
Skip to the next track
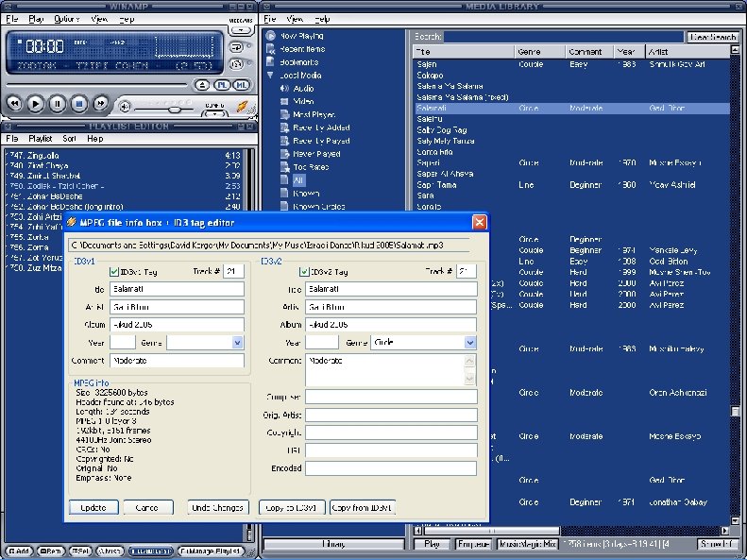(x=100, y=104)
